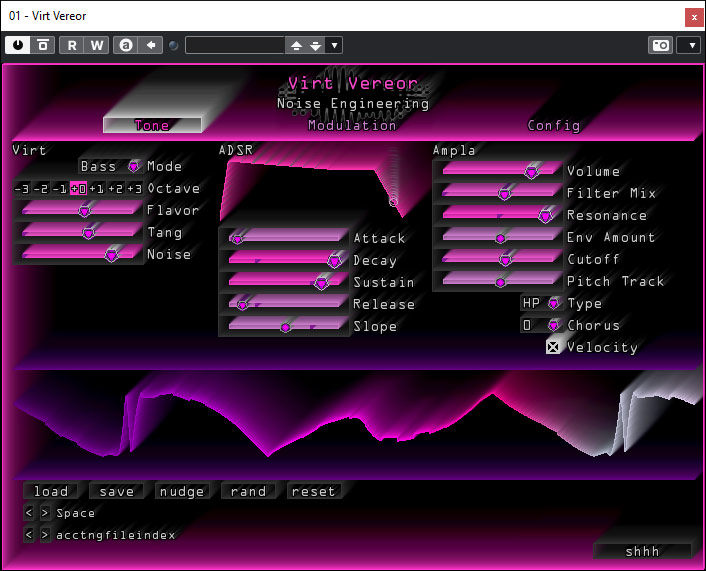The height and width of the screenshot is (571, 706).
Task: Switch to the Modulation tab
Action: tap(352, 125)
